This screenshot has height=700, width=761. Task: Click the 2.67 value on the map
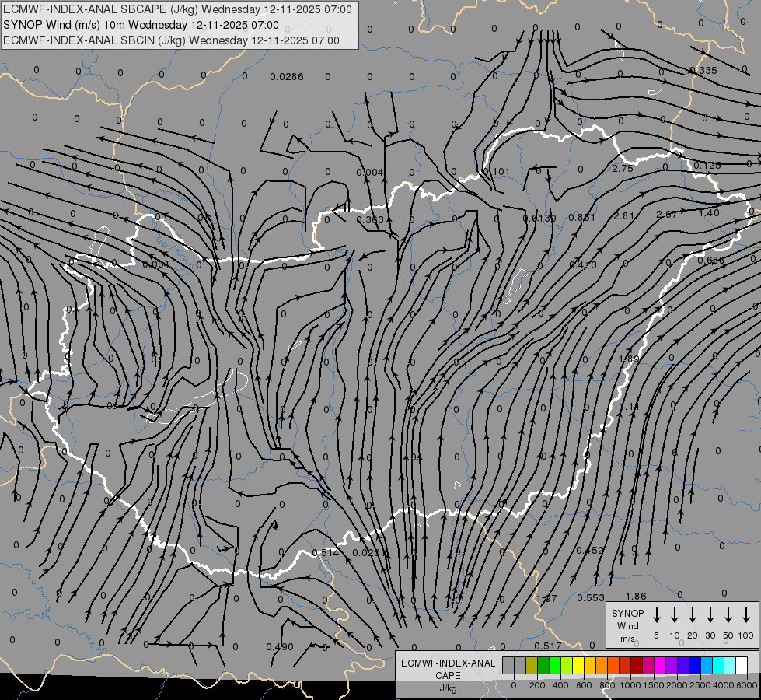point(666,214)
